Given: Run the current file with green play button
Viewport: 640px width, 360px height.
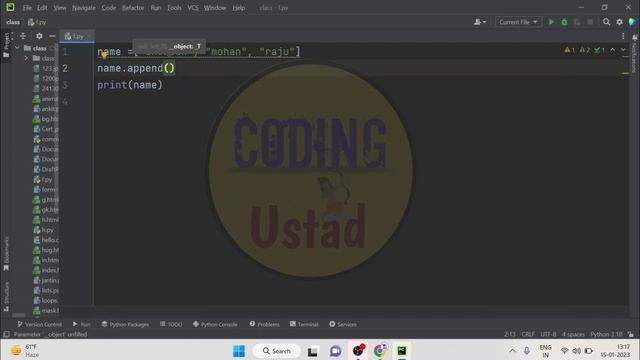Looking at the screenshot, I should 551,22.
